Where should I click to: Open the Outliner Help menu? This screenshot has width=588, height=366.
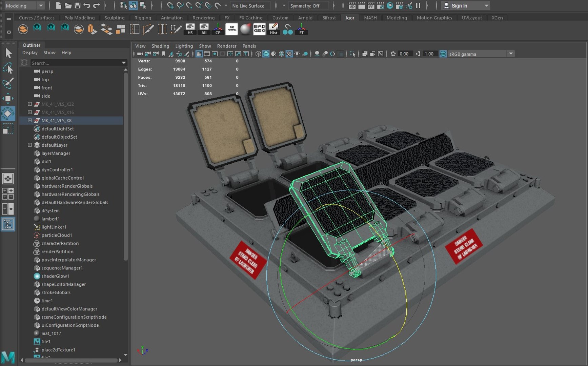click(66, 53)
